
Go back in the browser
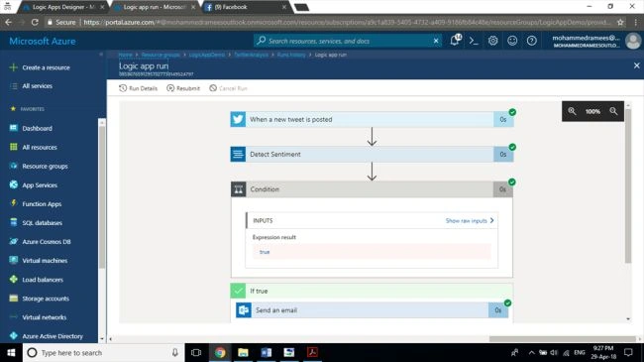click(8, 22)
